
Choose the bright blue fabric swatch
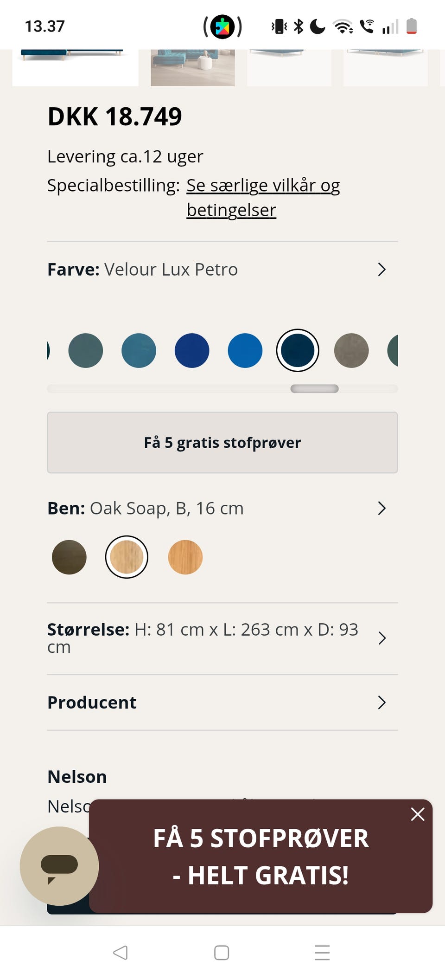[x=245, y=351]
